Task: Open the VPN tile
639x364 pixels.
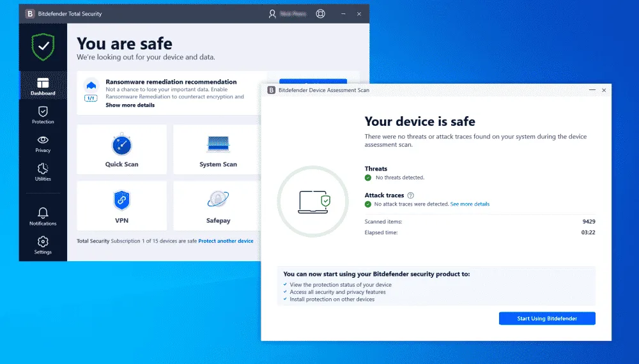Action: (121, 206)
